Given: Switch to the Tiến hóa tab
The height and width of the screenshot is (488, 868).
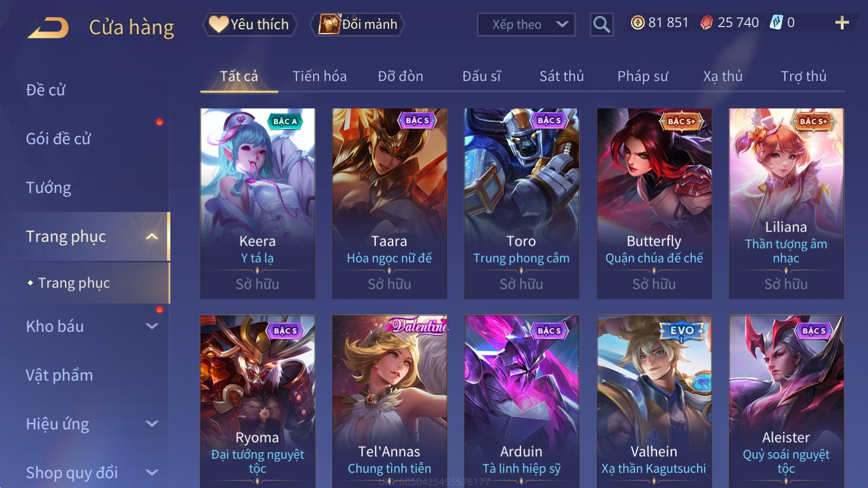Looking at the screenshot, I should [x=320, y=76].
